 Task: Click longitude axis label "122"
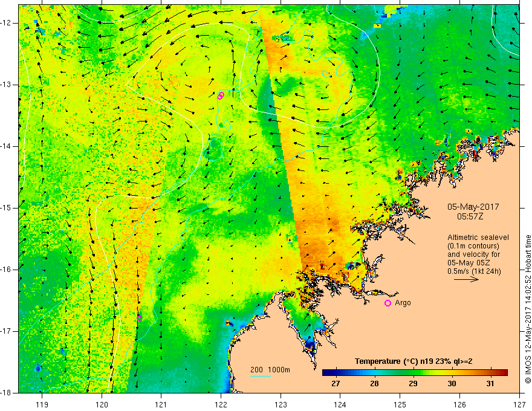point(221,404)
